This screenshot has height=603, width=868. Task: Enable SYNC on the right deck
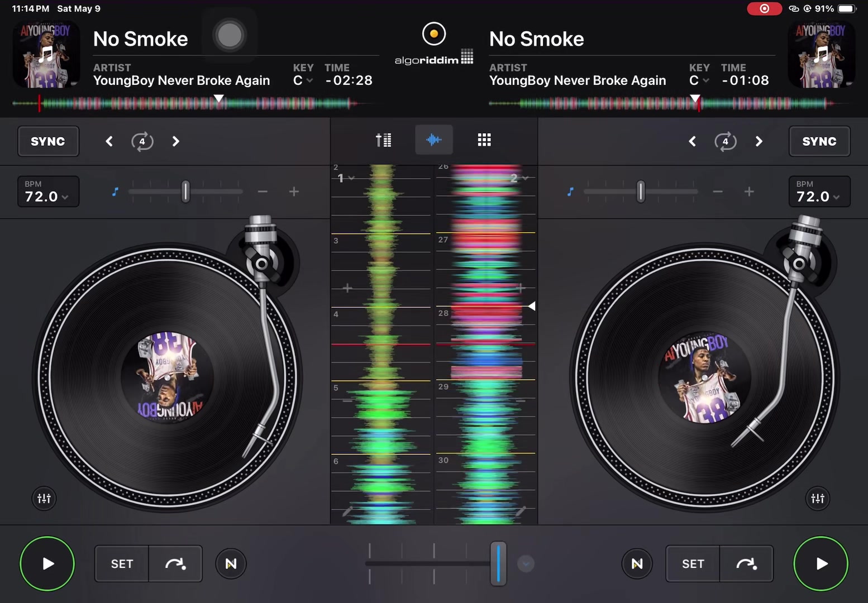point(819,141)
